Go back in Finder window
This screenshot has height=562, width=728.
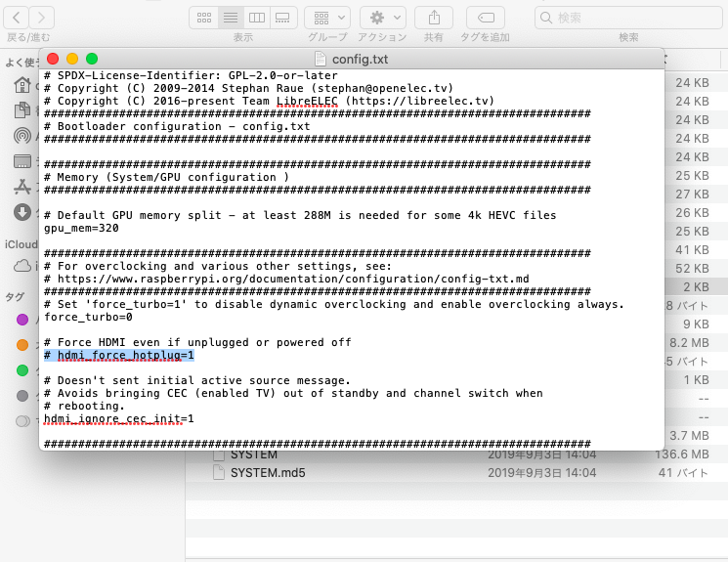coord(17,18)
